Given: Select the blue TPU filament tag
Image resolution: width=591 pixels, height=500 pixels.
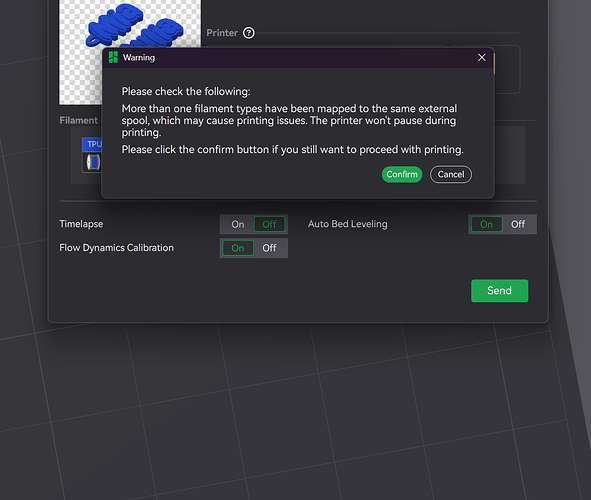Looking at the screenshot, I should (92, 144).
